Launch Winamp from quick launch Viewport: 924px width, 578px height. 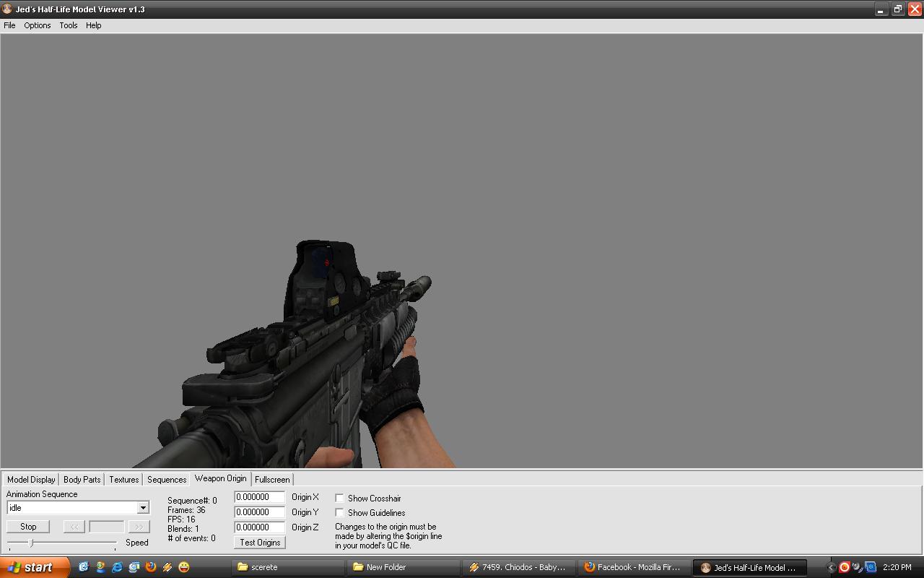pos(167,567)
